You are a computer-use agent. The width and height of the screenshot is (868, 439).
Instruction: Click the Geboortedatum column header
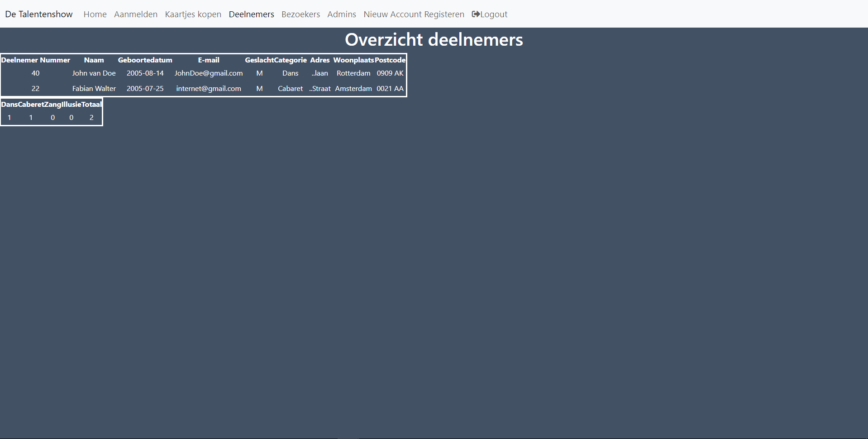145,60
